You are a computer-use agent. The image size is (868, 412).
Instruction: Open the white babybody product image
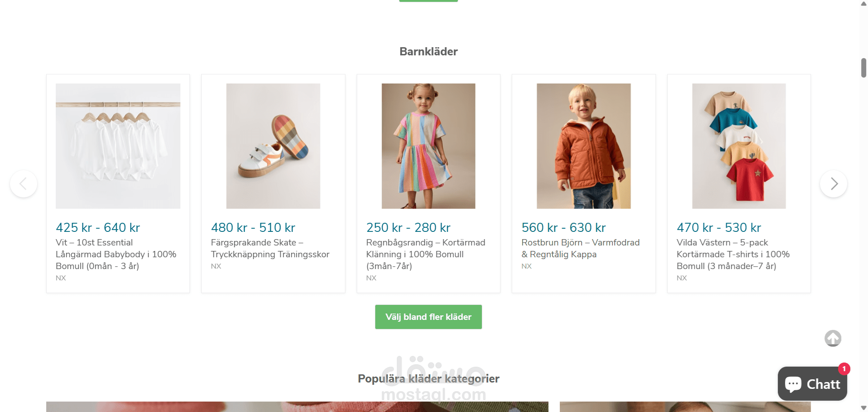coord(118,146)
